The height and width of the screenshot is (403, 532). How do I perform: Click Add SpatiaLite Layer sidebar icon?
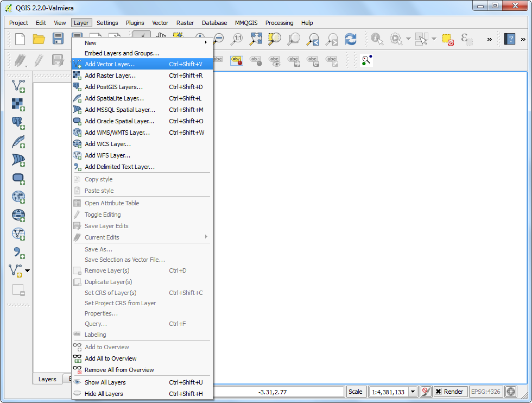18,142
